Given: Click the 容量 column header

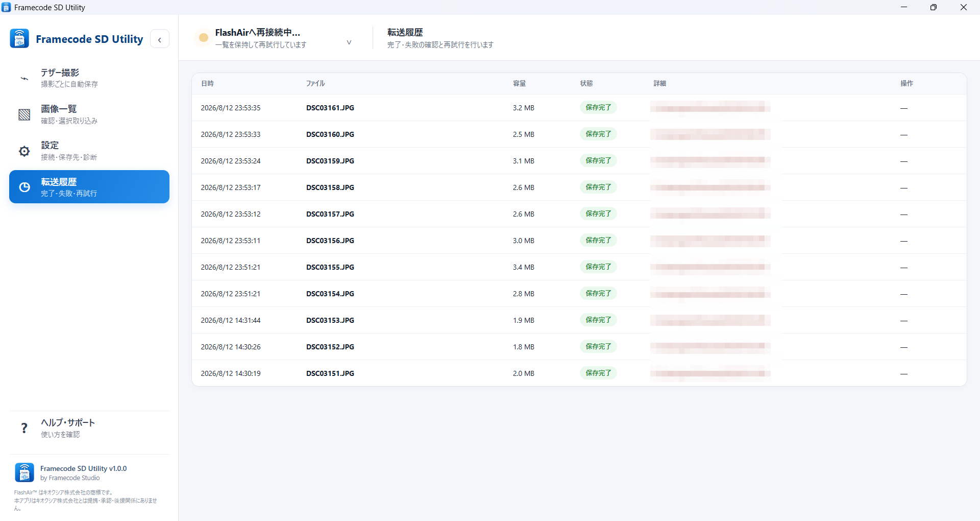Looking at the screenshot, I should 520,83.
